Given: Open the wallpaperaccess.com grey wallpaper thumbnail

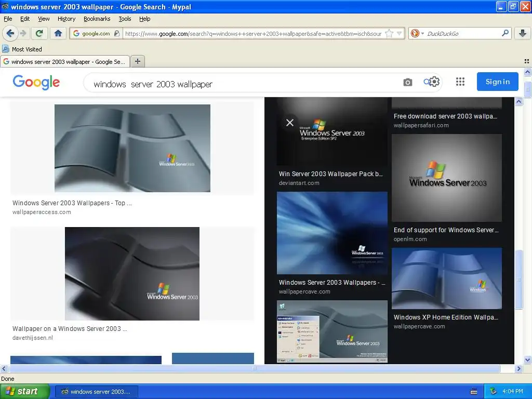Looking at the screenshot, I should (132, 148).
